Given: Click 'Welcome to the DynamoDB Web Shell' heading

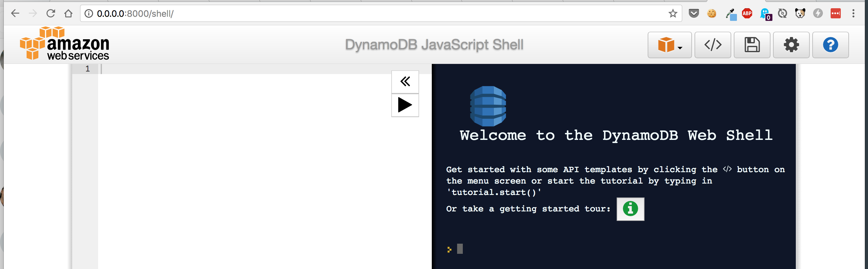Looking at the screenshot, I should [x=616, y=135].
